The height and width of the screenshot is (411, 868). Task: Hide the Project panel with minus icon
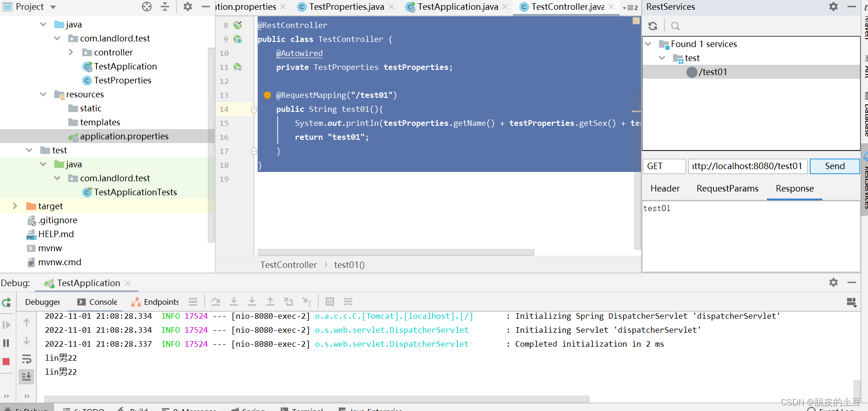tap(206, 7)
